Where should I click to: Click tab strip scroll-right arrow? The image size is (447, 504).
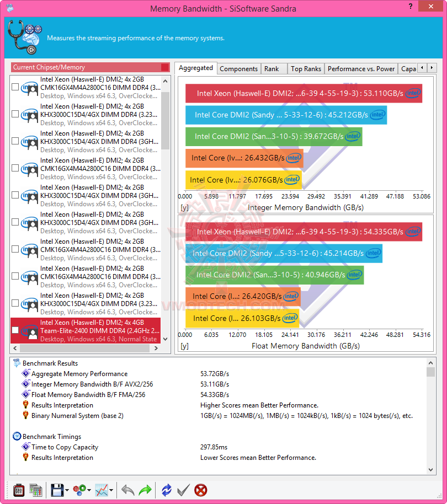click(432, 68)
